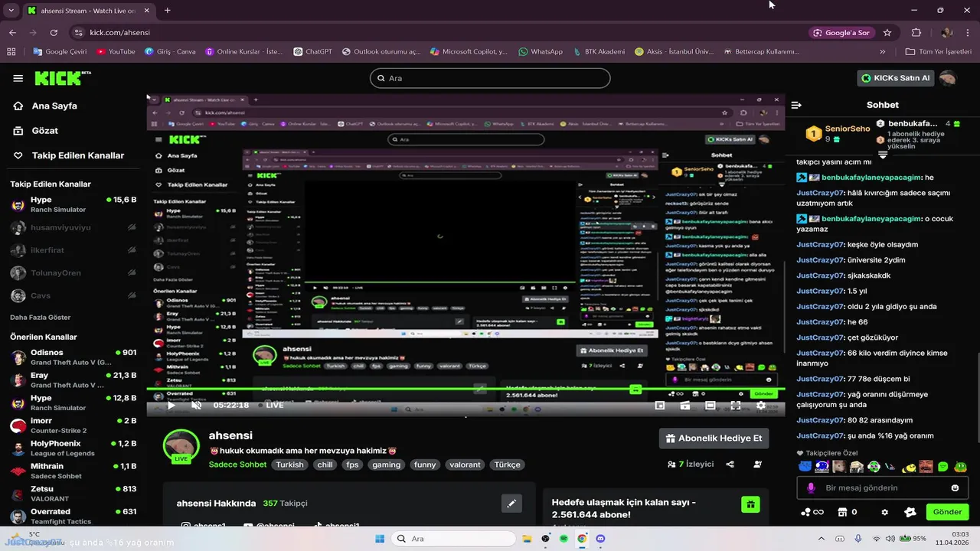The height and width of the screenshot is (551, 980).
Task: Enter fullscreen on the video player
Action: tap(736, 406)
